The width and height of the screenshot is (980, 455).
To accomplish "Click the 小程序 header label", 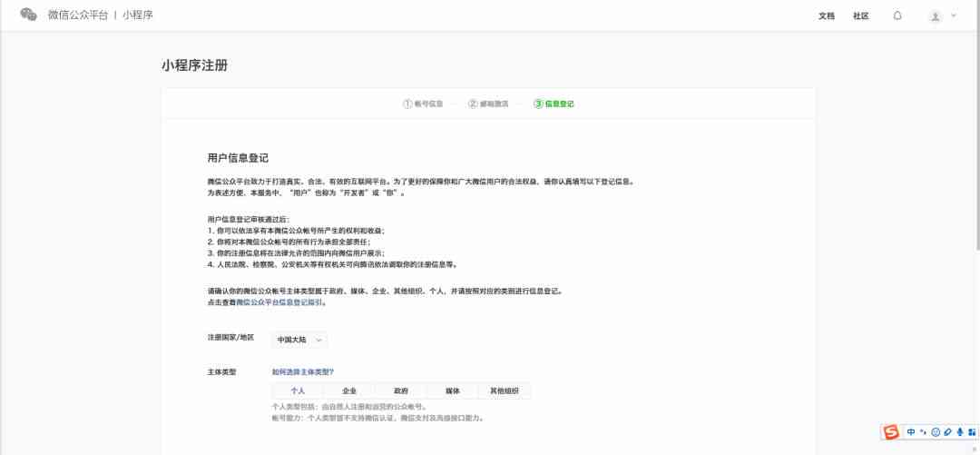I will coord(138,15).
